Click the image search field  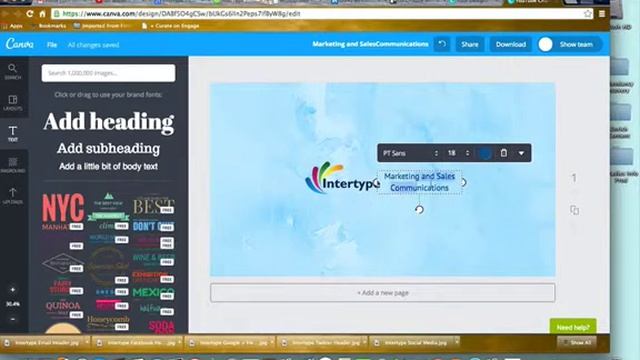(108, 73)
